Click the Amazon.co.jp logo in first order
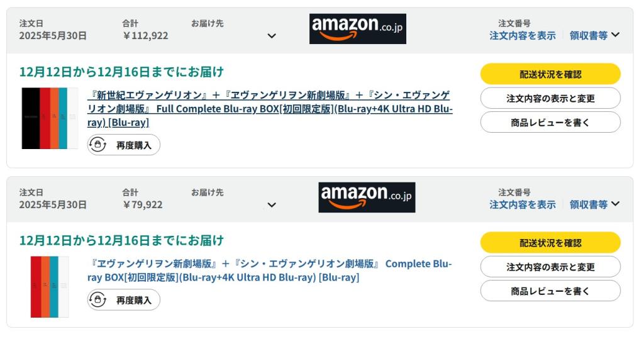The height and width of the screenshot is (339, 644). click(357, 28)
